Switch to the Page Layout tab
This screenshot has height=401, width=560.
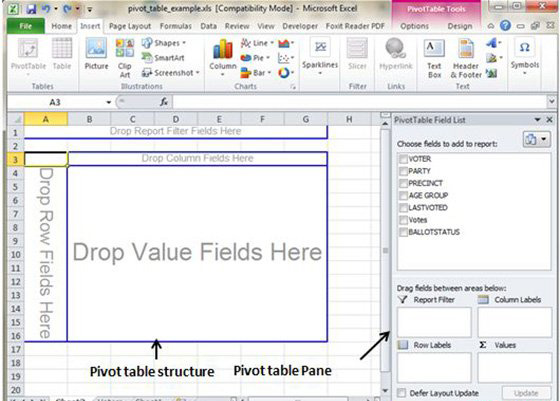pyautogui.click(x=130, y=26)
